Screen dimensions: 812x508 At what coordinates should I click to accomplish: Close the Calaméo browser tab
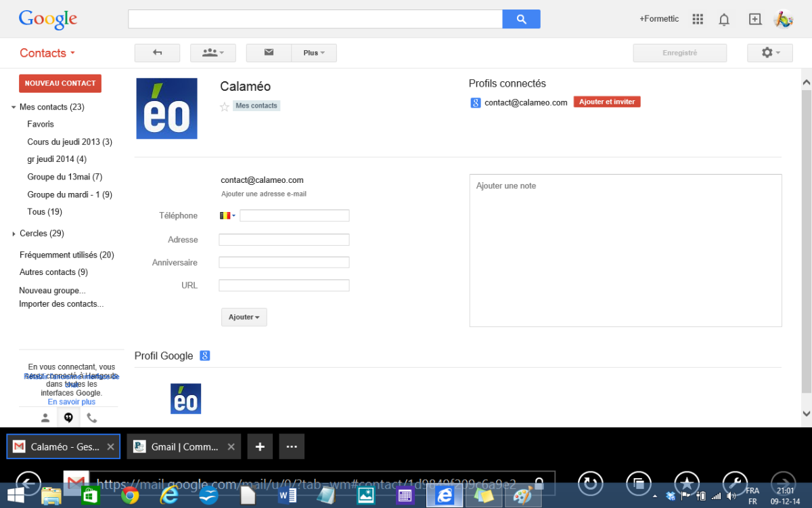click(110, 447)
